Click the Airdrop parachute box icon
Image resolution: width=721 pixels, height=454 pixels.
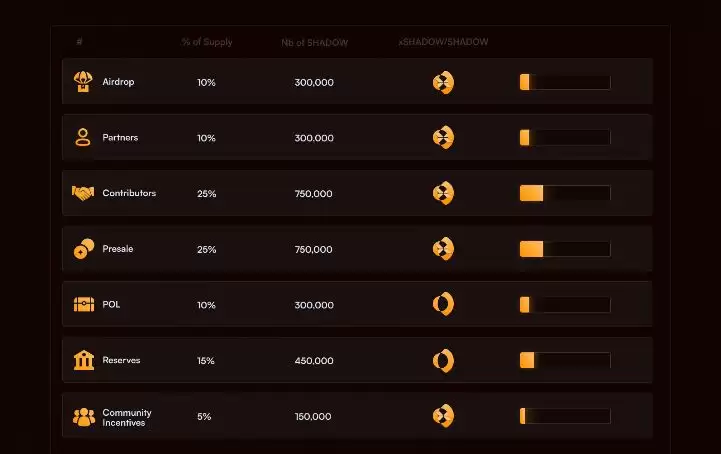83,82
